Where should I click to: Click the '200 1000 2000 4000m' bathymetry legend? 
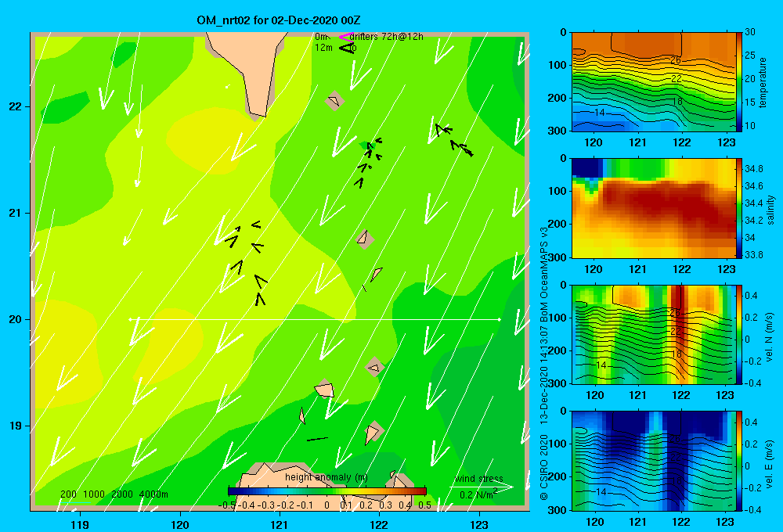pos(114,494)
